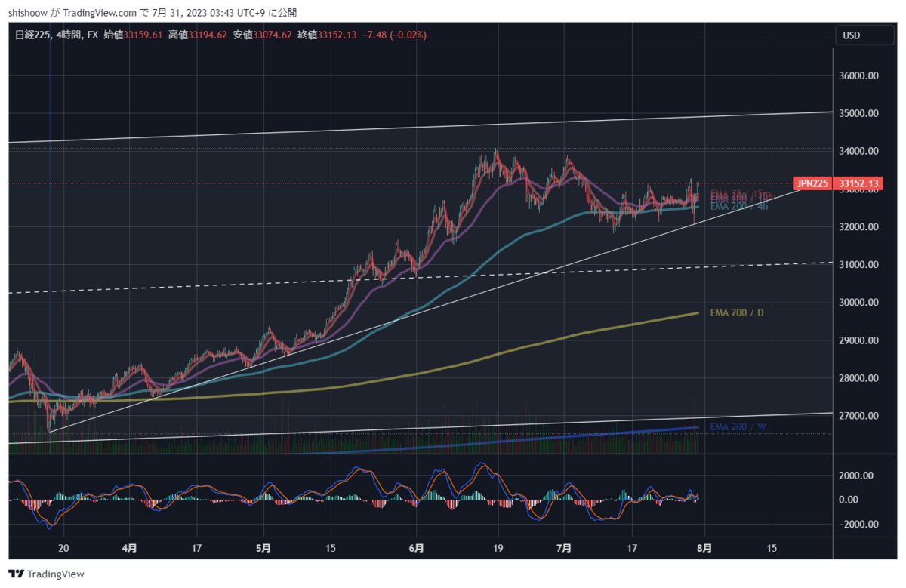Click the 4月 time axis label
The height and width of the screenshot is (588, 906).
129,548
